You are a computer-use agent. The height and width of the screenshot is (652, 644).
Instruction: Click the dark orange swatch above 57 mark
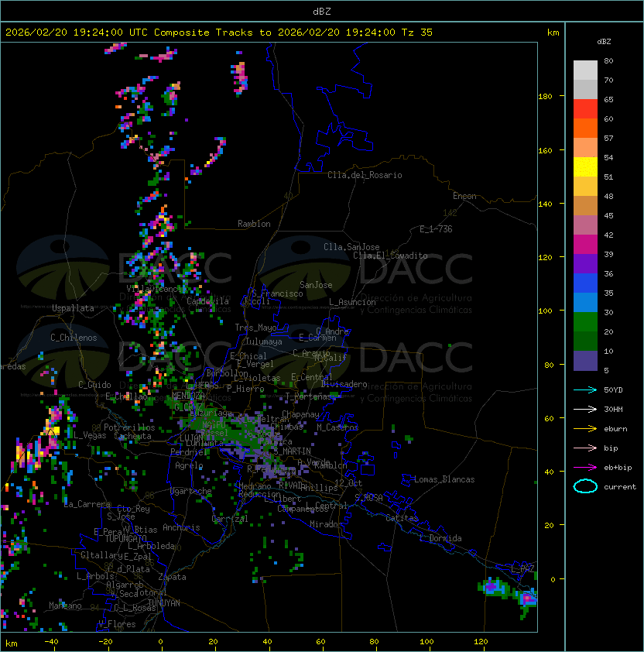(x=585, y=129)
